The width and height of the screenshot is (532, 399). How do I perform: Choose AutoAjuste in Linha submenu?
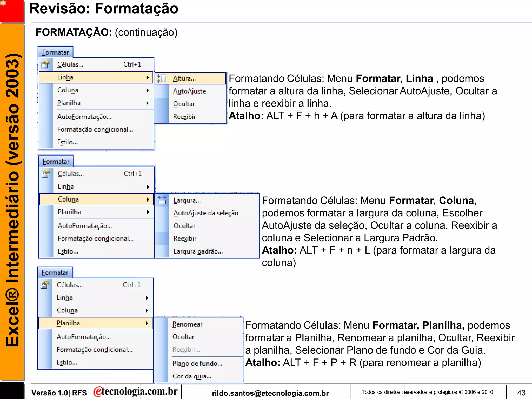pos(190,91)
